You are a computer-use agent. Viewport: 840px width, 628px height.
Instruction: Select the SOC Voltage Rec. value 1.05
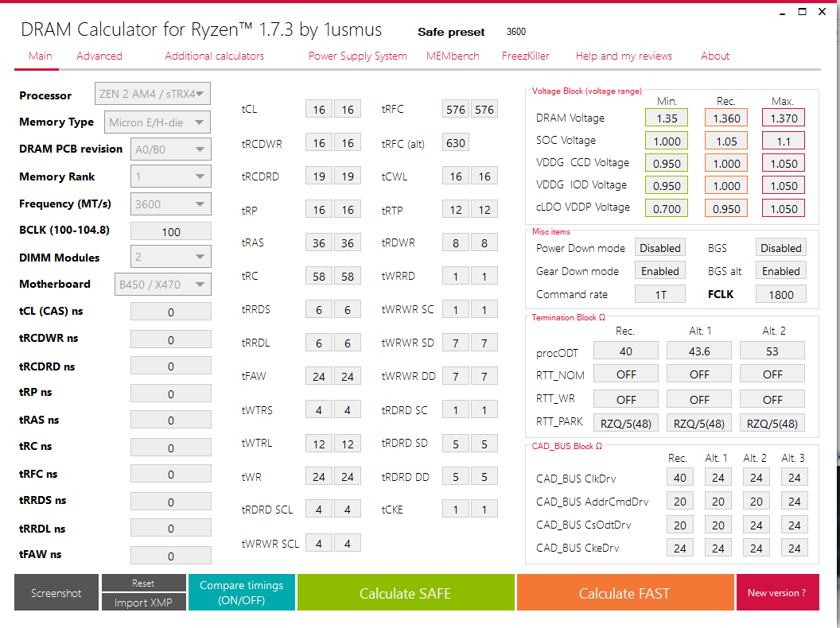click(x=726, y=141)
